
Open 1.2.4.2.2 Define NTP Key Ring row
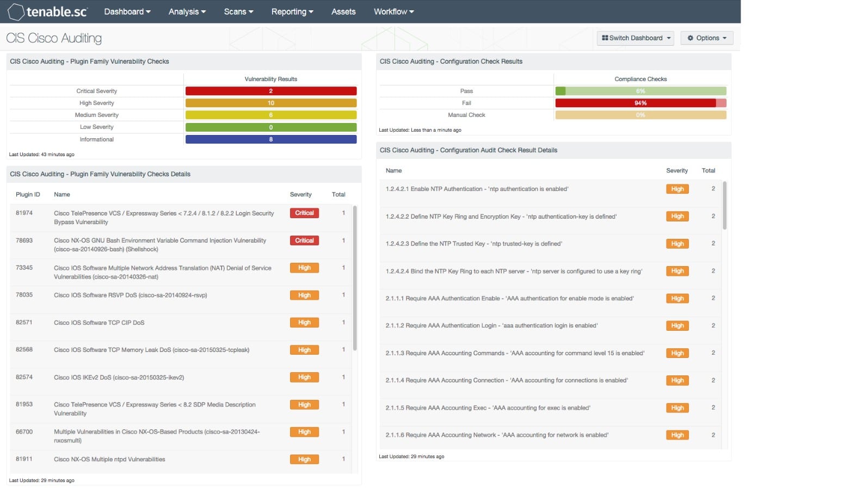pos(550,220)
